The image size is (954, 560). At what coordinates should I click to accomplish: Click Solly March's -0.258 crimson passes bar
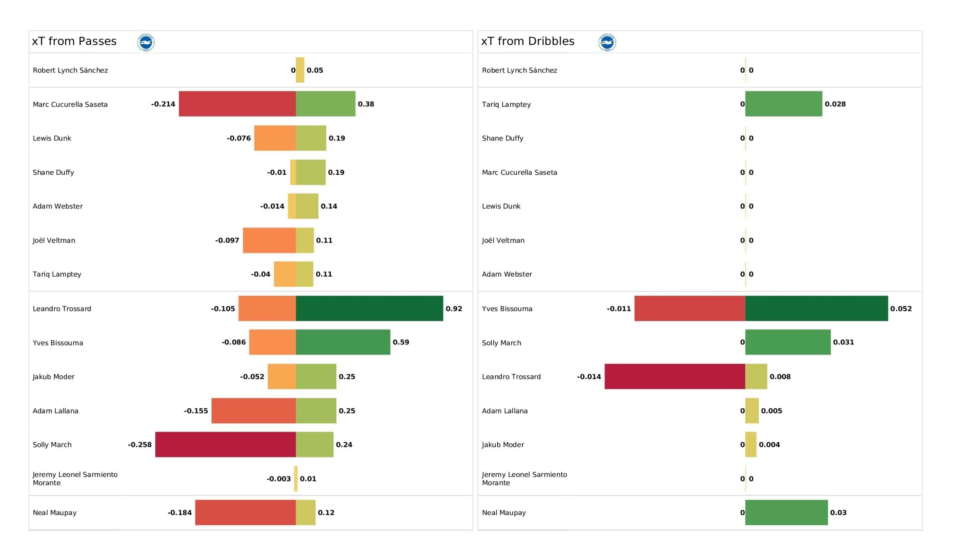pyautogui.click(x=225, y=445)
